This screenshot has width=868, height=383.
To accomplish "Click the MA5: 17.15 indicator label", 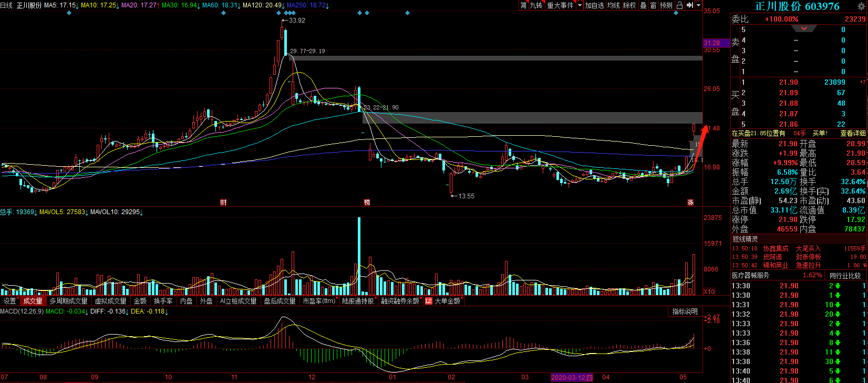I will pos(61,5).
